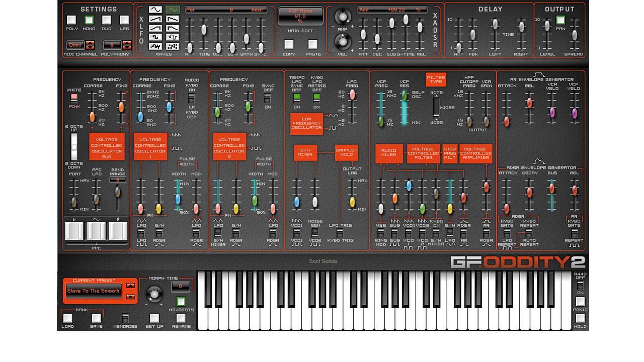Click the VEL knob in XADSR section
The image size is (644, 362).
[343, 42]
